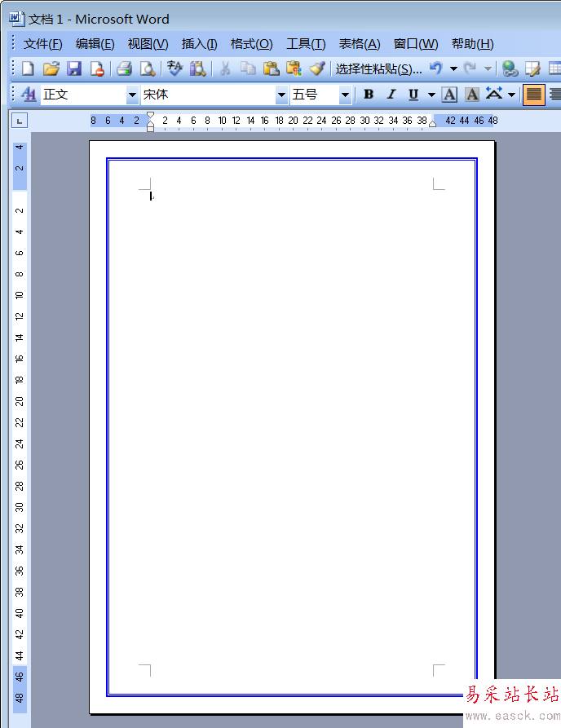The image size is (561, 728).
Task: Click the Insert Table icon
Action: (554, 68)
